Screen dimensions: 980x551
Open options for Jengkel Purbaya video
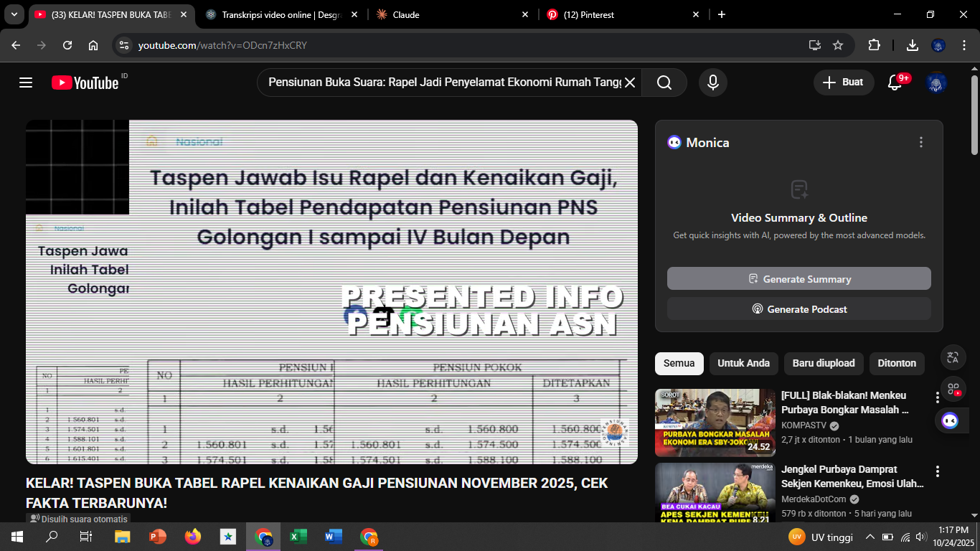point(937,471)
